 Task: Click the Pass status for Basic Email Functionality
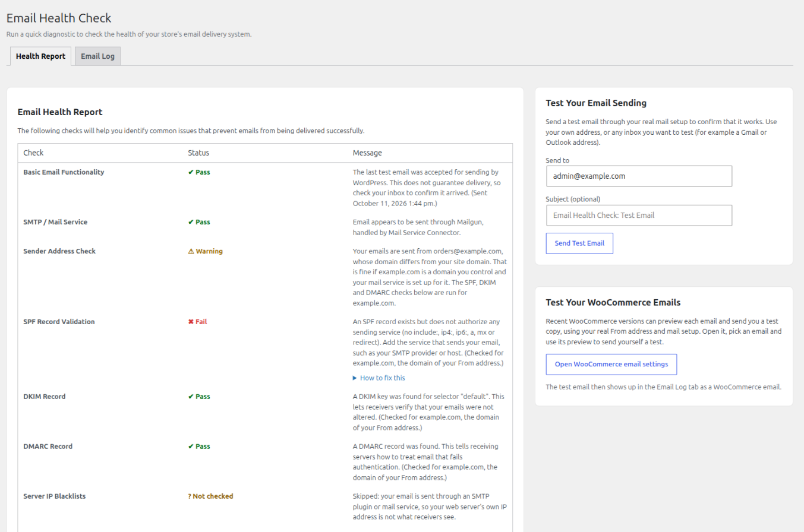pos(199,172)
